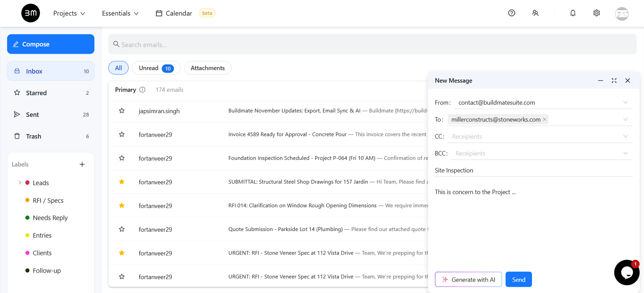Open the notifications bell icon
The width and height of the screenshot is (644, 293).
coord(573,13)
